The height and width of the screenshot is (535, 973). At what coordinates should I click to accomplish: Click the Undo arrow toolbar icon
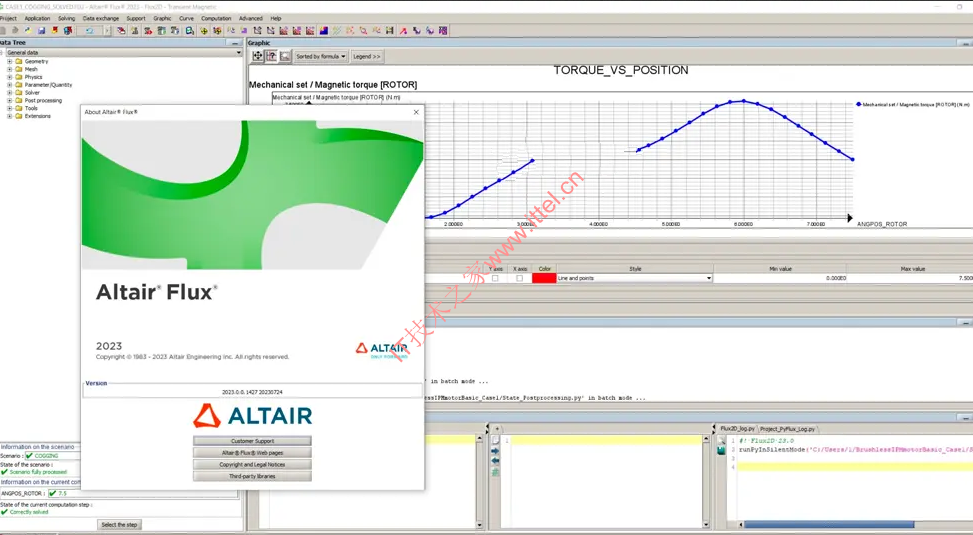coord(89,30)
